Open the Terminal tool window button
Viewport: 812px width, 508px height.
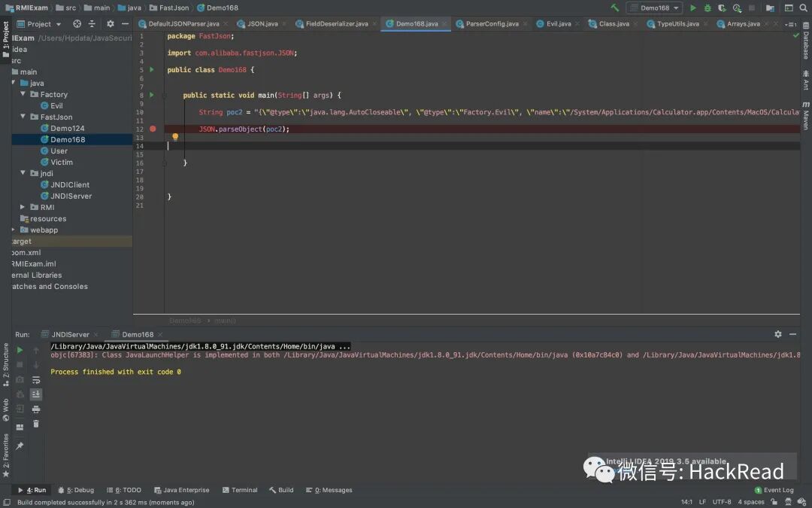click(240, 490)
